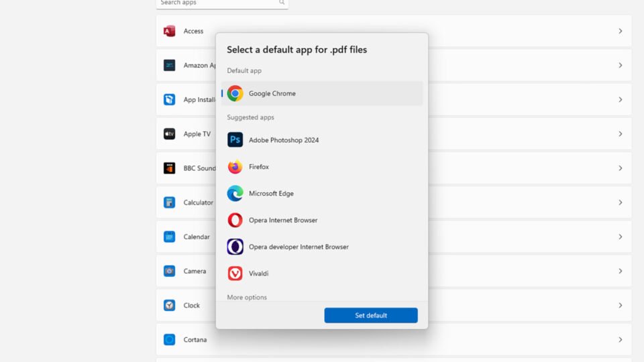
Task: Click the Amazon app icon
Action: 169,65
